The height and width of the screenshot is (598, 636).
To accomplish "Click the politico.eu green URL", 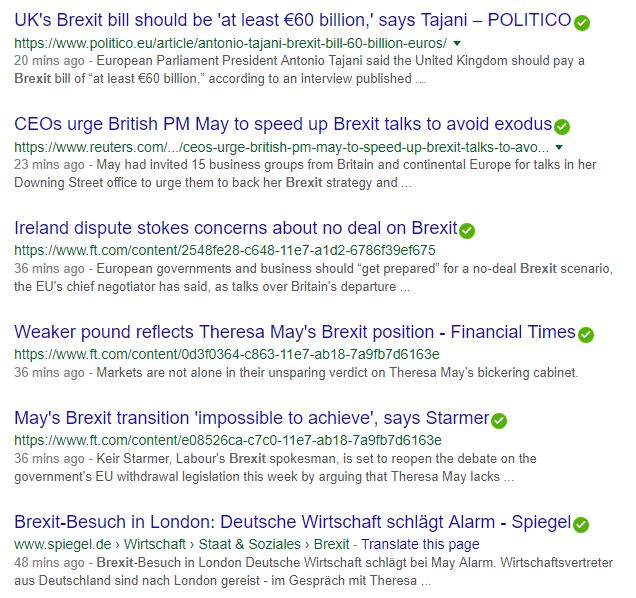I will click(230, 43).
